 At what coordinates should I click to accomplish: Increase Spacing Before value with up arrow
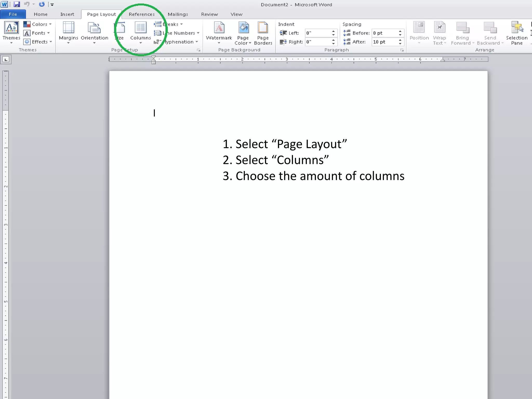tap(400, 31)
